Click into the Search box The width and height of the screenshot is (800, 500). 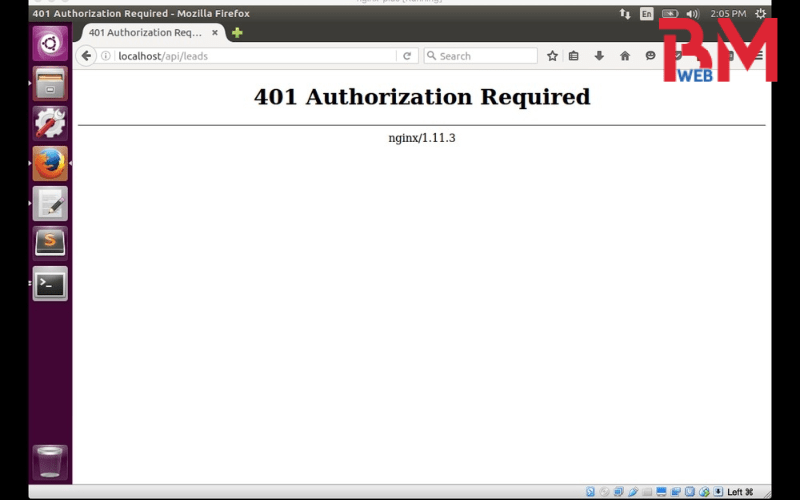pyautogui.click(x=481, y=56)
